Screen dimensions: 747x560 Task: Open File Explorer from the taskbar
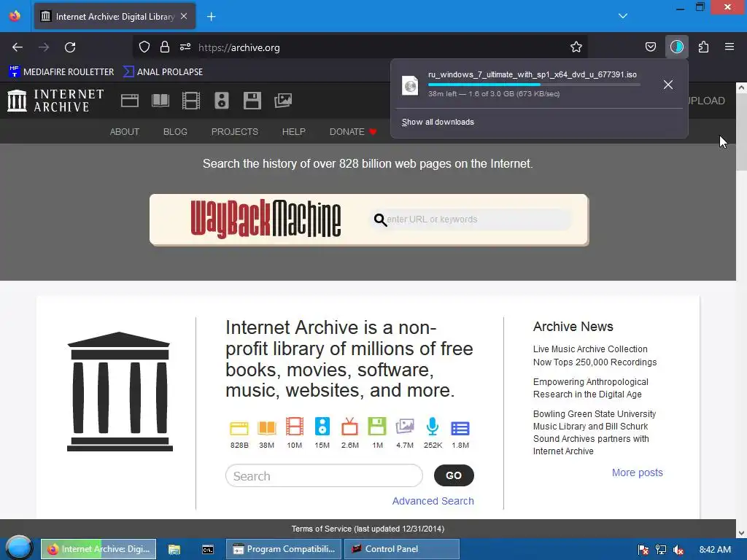coord(174,549)
